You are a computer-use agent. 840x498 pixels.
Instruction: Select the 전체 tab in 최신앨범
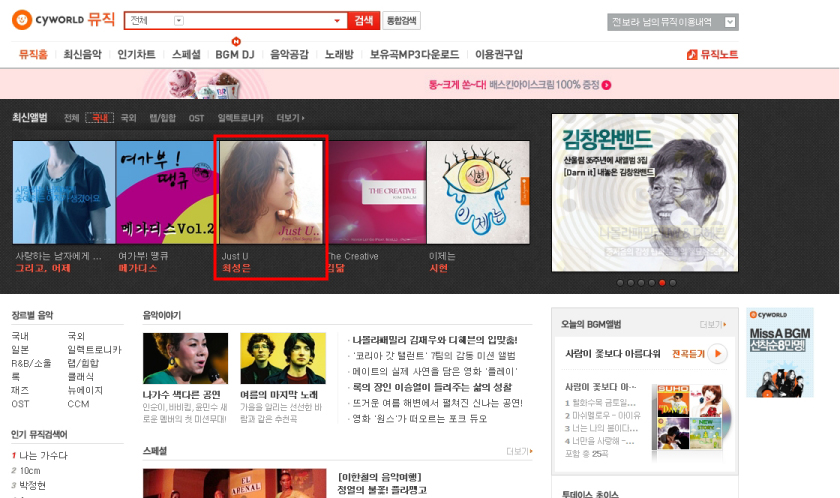(x=71, y=118)
